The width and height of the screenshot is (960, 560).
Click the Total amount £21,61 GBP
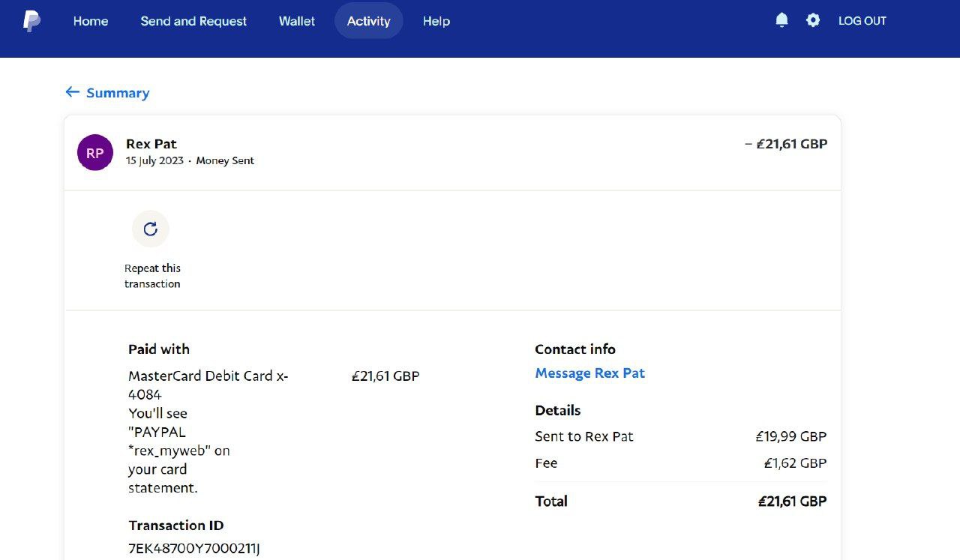pos(792,502)
